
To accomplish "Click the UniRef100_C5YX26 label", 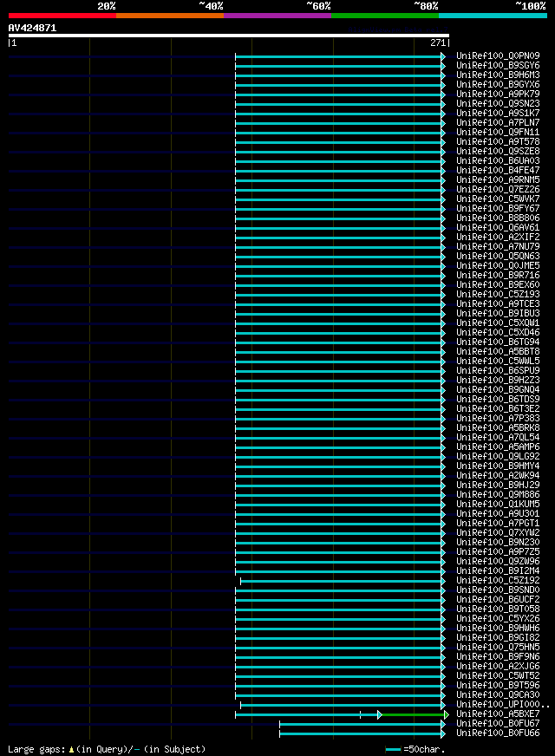I will [498, 619].
